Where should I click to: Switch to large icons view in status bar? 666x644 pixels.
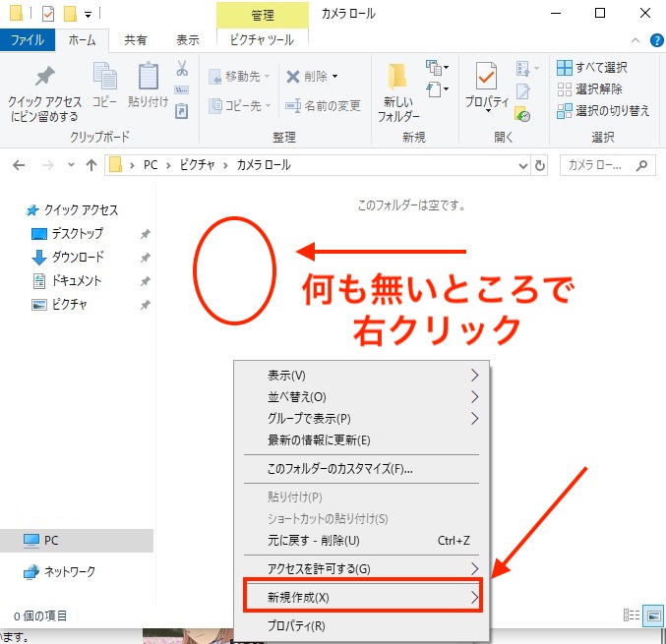(x=653, y=615)
